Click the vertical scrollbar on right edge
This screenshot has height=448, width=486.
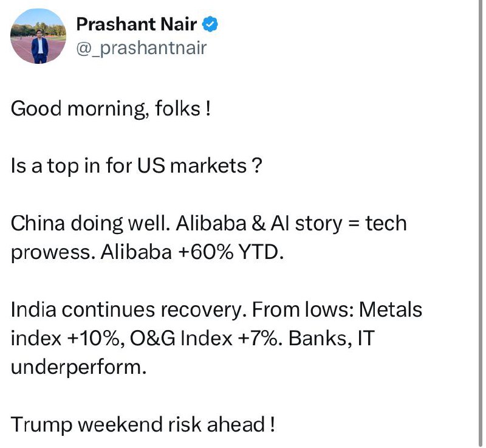(x=481, y=224)
